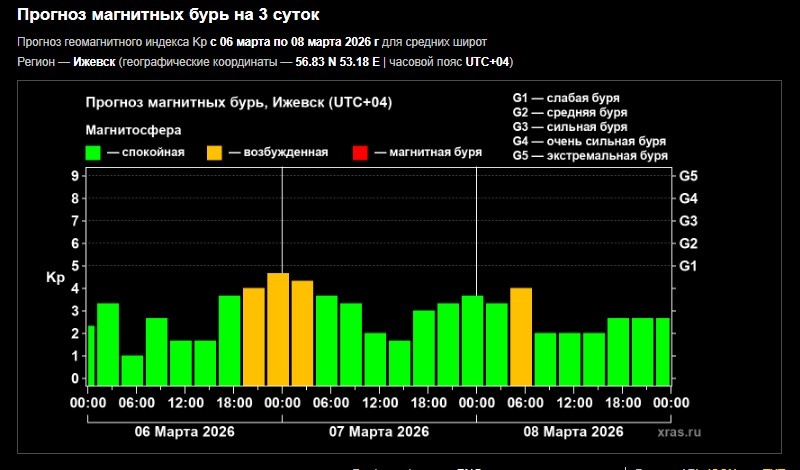Click the '18:00' time label above 08 Марта 2026
This screenshot has height=470, width=800.
[622, 403]
